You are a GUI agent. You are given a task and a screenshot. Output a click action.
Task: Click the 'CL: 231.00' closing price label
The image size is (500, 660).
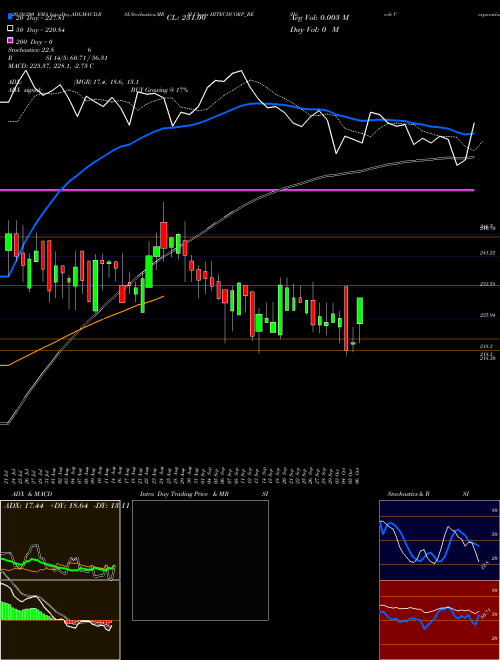coord(186,17)
